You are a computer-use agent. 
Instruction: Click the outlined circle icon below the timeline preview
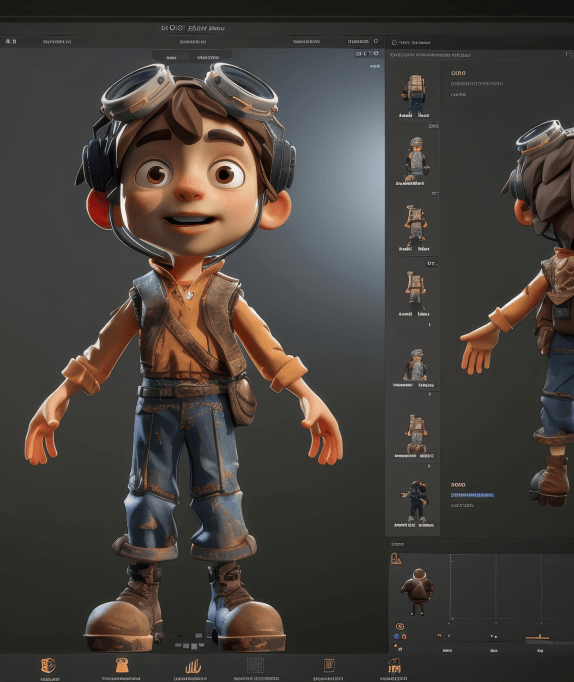click(400, 626)
